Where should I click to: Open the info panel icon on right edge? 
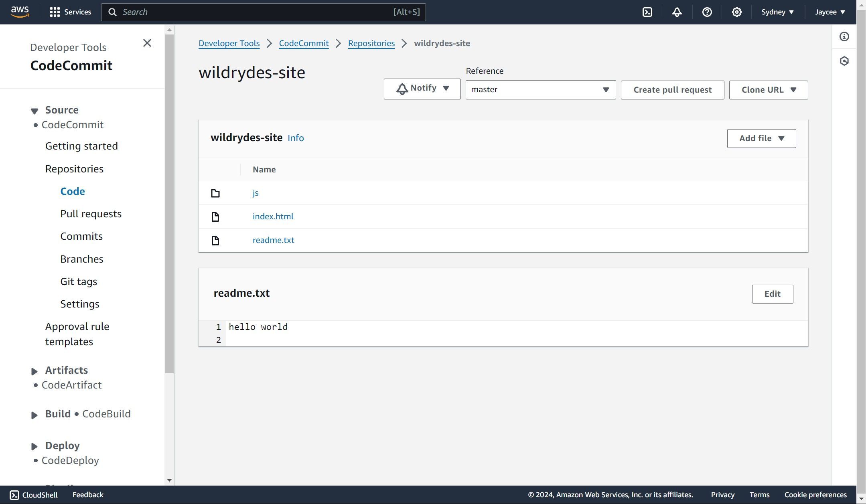(x=844, y=37)
